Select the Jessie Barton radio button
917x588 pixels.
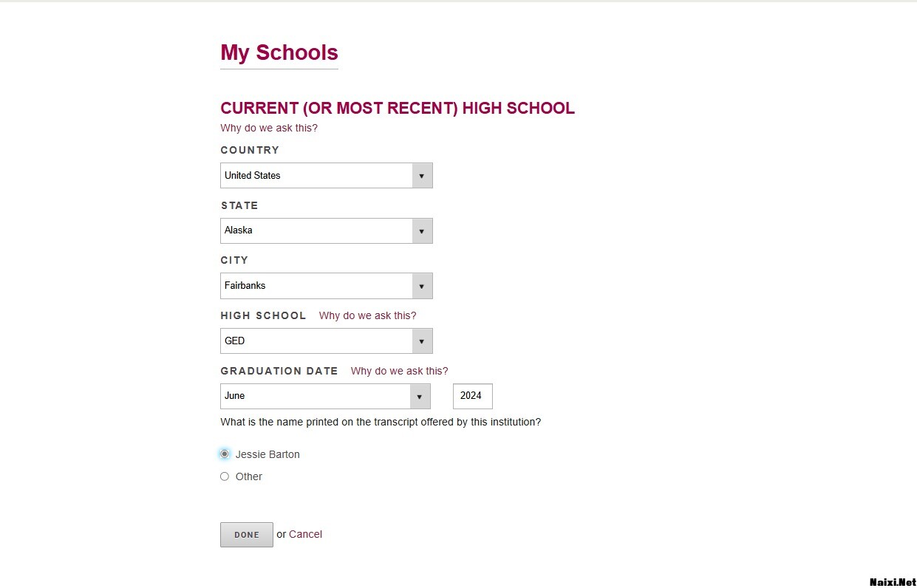(x=225, y=454)
